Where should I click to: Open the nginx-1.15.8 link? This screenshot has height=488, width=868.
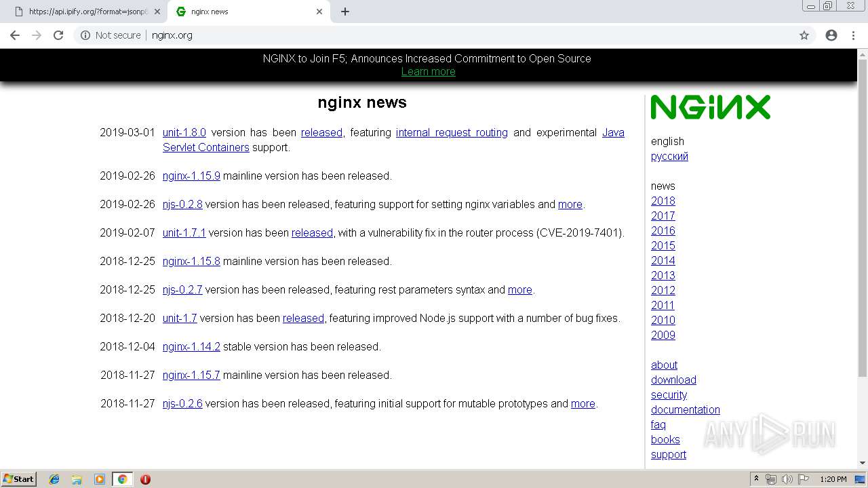(x=191, y=262)
